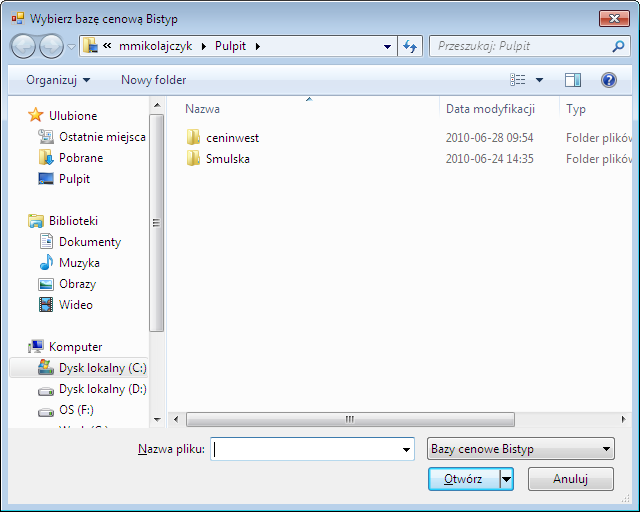Select the ceninwest folder
The height and width of the screenshot is (512, 640).
click(x=232, y=138)
